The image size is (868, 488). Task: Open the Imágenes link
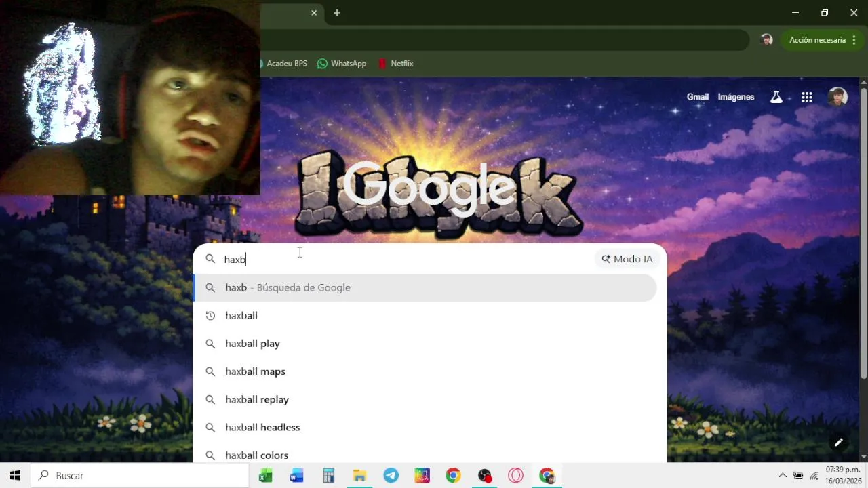click(736, 97)
